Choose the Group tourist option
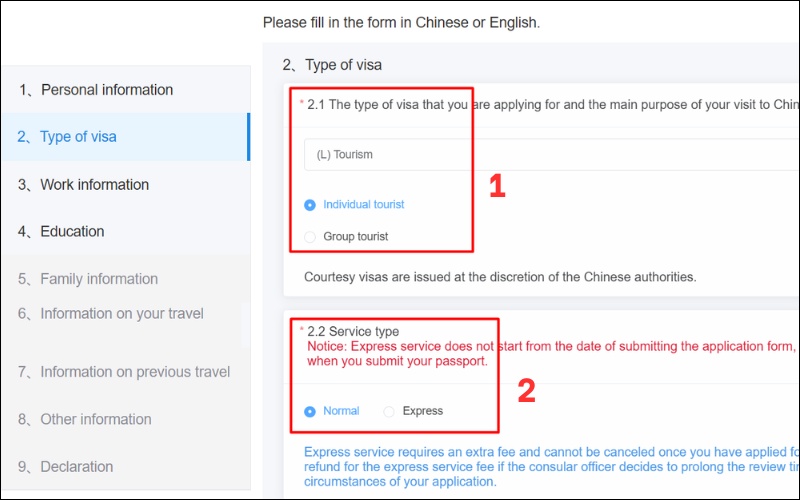The width and height of the screenshot is (800, 500). pyautogui.click(x=310, y=237)
